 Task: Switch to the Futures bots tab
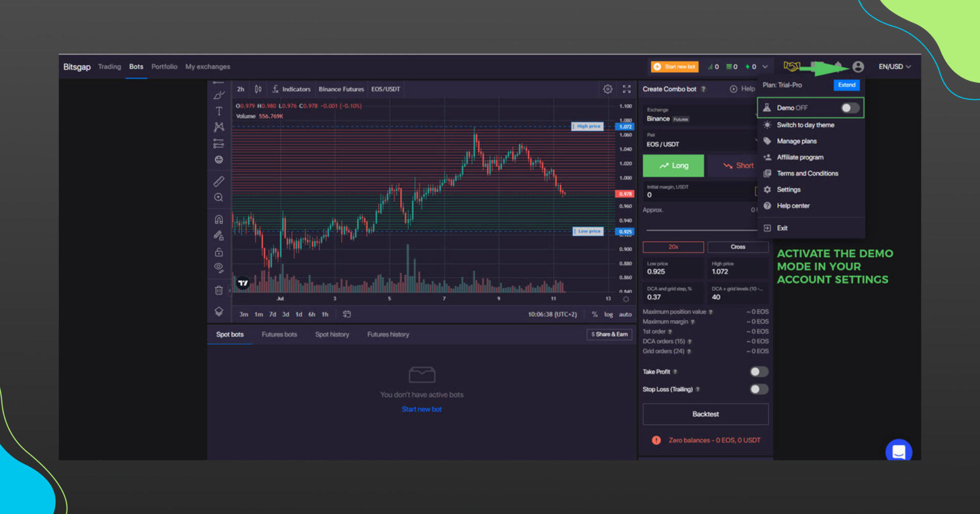coord(279,334)
